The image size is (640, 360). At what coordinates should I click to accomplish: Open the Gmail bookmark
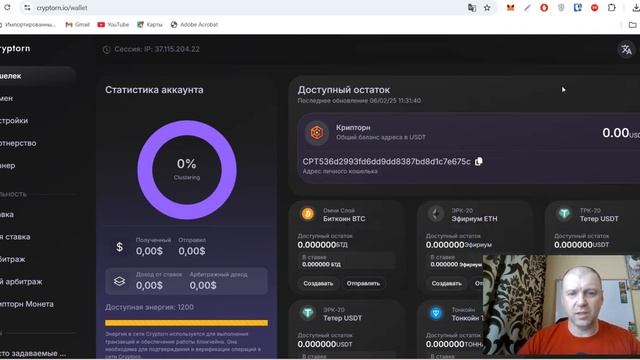pos(78,24)
